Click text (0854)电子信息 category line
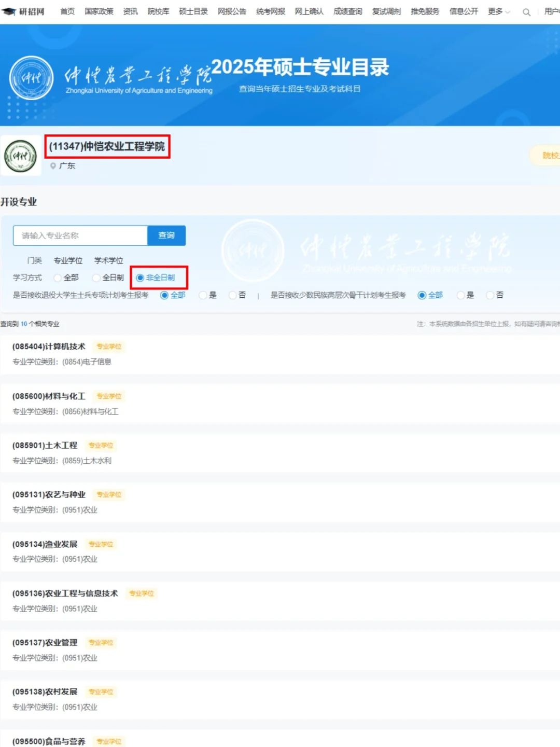Viewport: 560px width, 747px height. [x=87, y=362]
